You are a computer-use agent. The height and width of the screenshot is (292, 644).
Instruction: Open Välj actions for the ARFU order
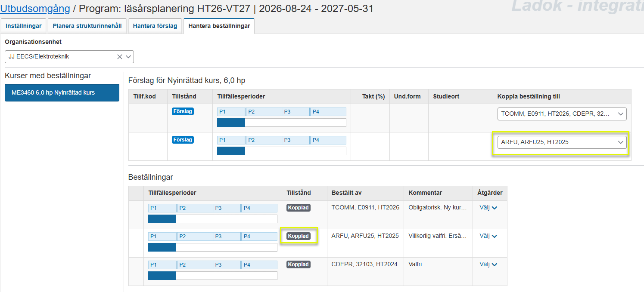point(488,236)
